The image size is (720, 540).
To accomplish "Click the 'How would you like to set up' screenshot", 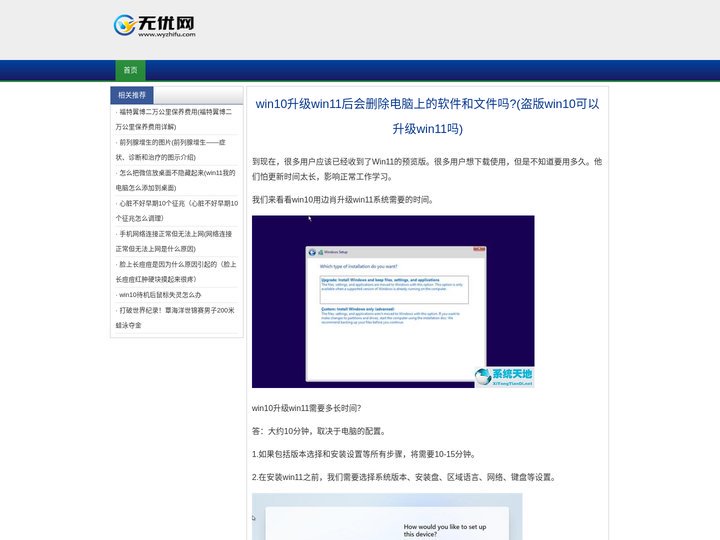I will point(387,517).
